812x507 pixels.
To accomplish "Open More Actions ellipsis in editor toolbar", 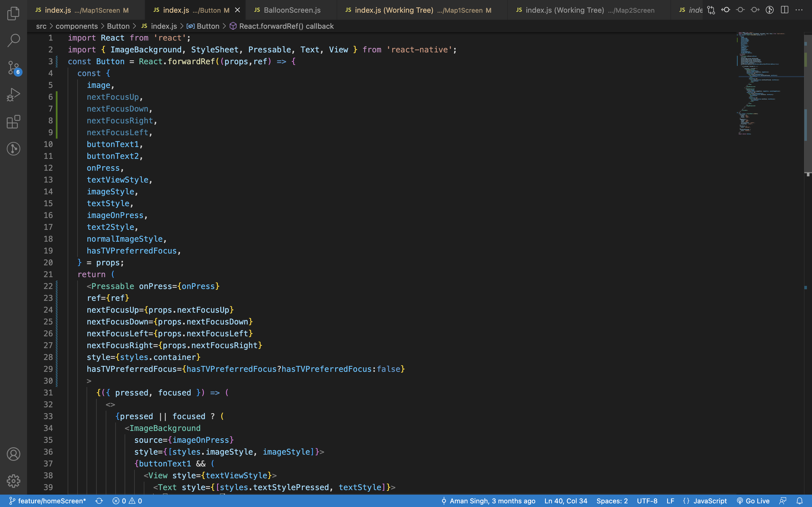I will 799,10.
